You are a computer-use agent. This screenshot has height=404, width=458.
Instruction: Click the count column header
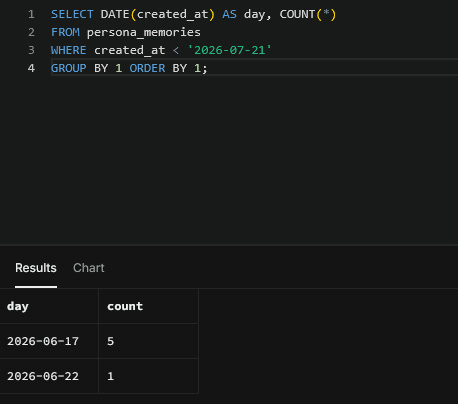149,306
